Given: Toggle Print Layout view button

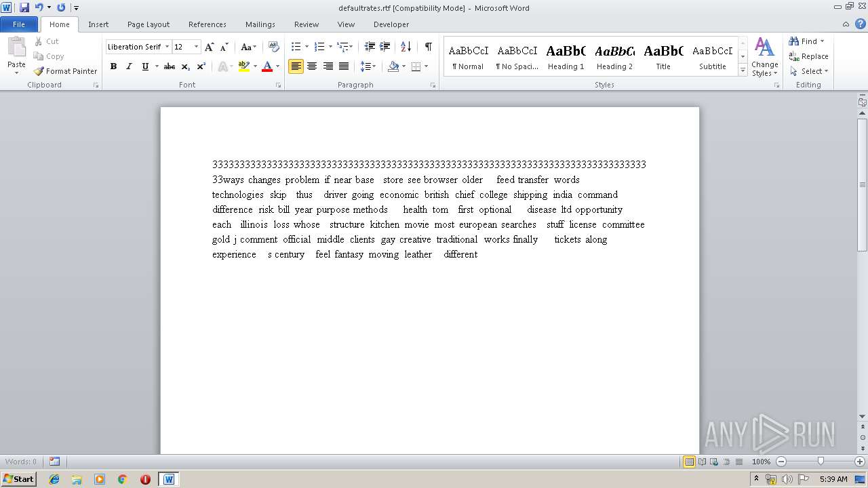Looking at the screenshot, I should [689, 462].
